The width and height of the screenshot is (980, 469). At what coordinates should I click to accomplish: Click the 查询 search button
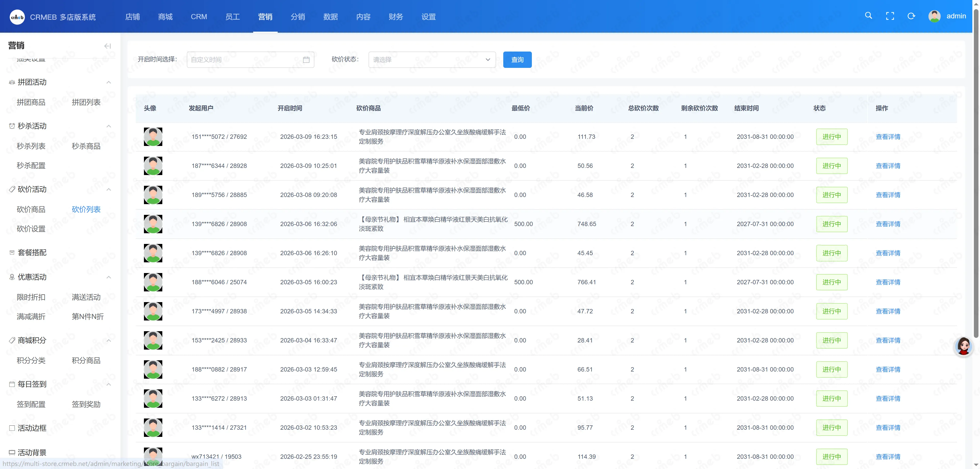(517, 60)
